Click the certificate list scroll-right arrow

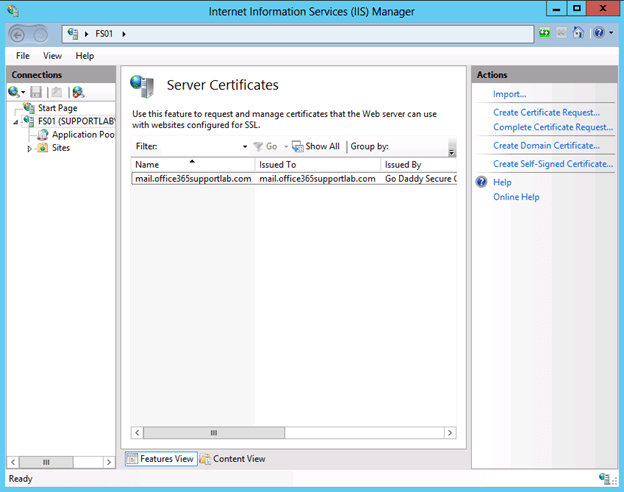(x=450, y=433)
